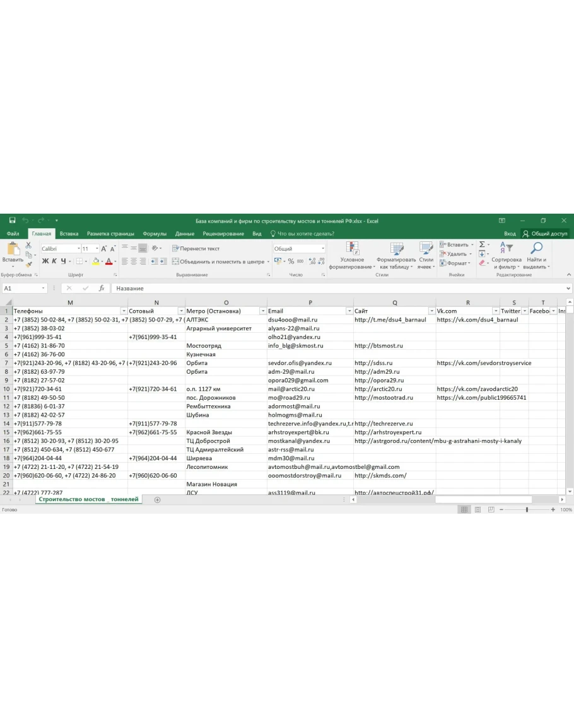574x728 pixels.
Task: Open the Calibri font name dropdown
Action: point(79,248)
